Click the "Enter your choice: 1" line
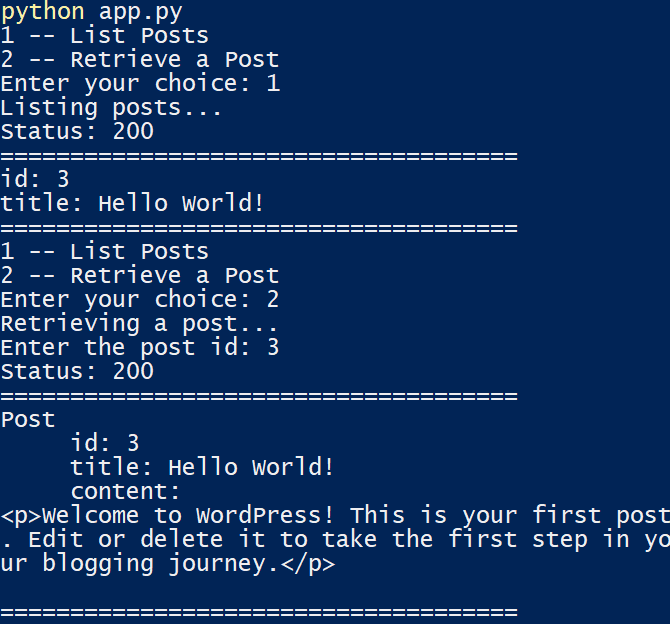 [x=140, y=83]
